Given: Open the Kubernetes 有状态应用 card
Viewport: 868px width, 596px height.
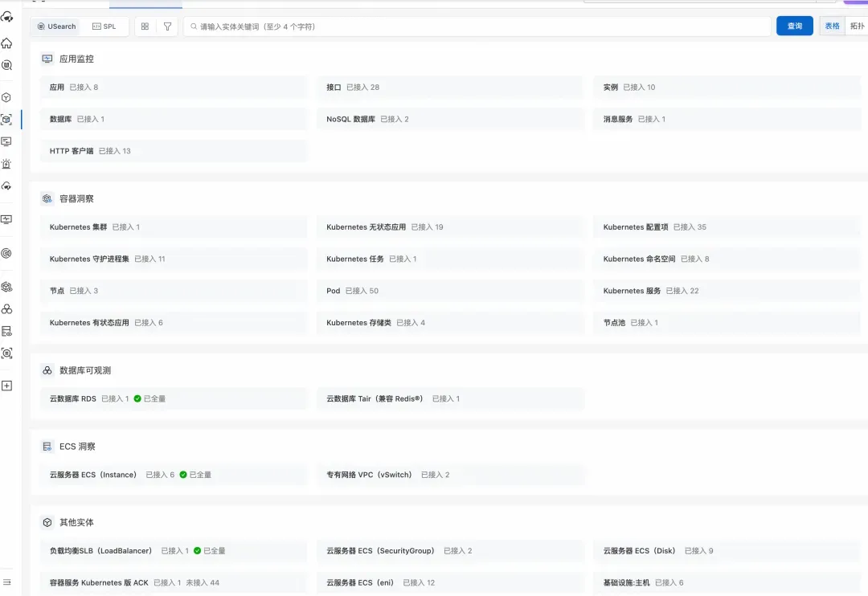Looking at the screenshot, I should click(174, 323).
